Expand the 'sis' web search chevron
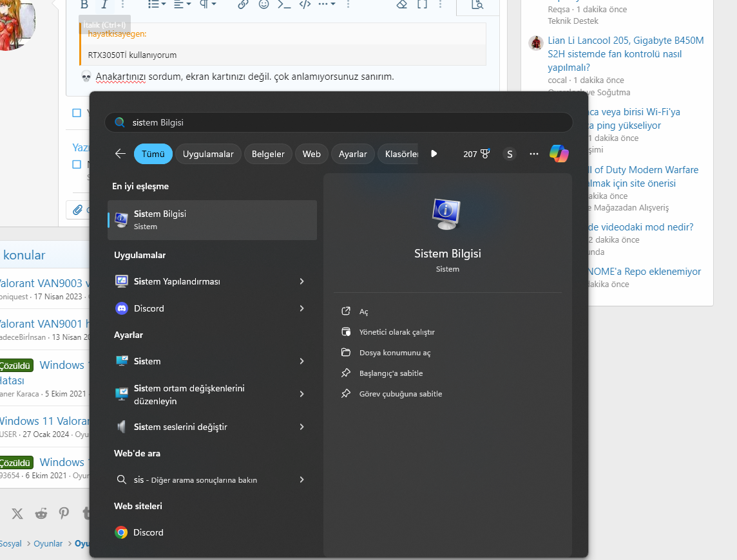737x560 pixels. (301, 480)
